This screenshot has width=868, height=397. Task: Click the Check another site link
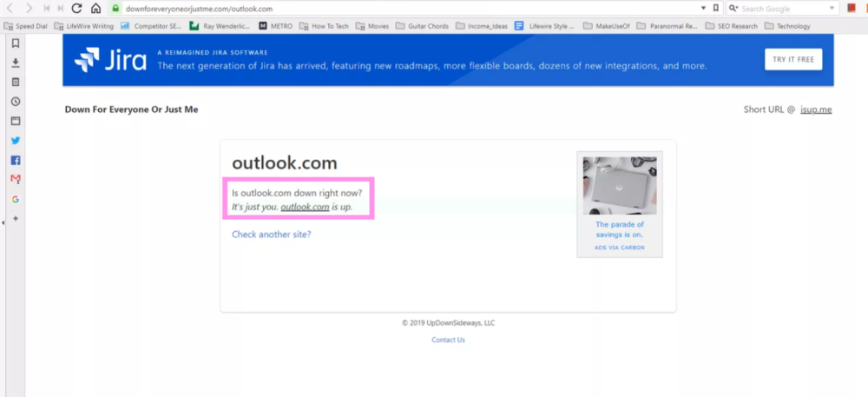pos(271,235)
